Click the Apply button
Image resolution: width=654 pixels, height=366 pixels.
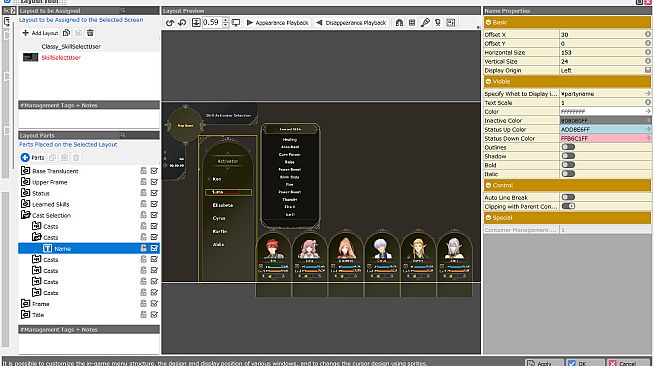click(x=544, y=363)
